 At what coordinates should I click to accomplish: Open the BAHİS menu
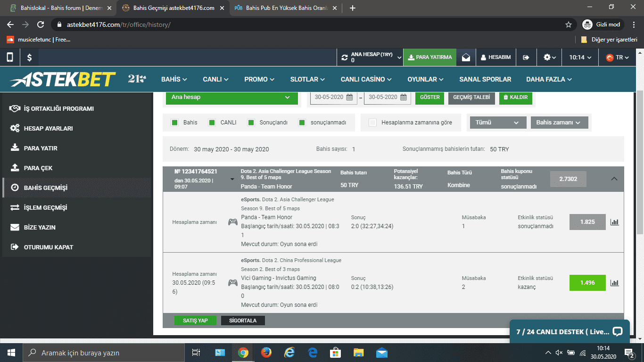[x=174, y=79]
